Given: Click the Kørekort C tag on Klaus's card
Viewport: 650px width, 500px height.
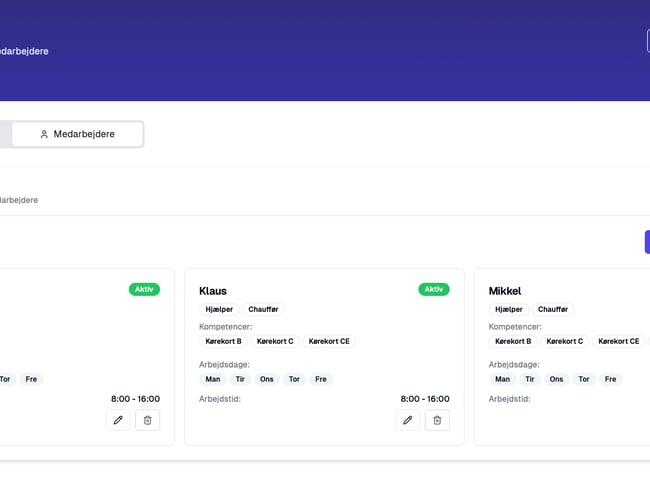Looking at the screenshot, I should pos(276,341).
